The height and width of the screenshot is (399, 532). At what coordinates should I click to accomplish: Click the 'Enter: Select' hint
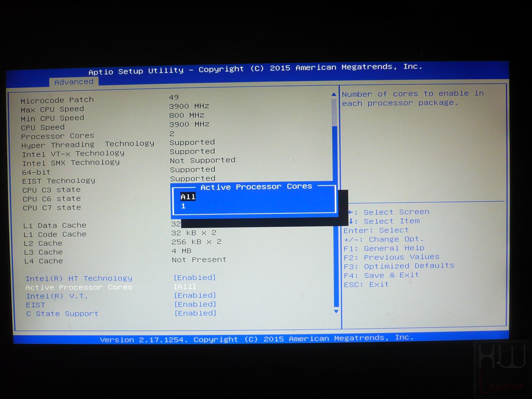[x=376, y=230]
